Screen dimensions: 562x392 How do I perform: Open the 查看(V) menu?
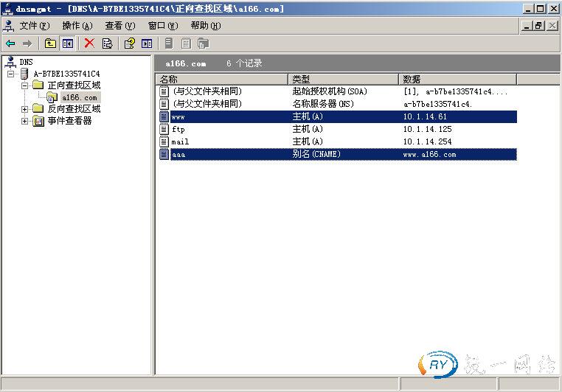click(120, 26)
